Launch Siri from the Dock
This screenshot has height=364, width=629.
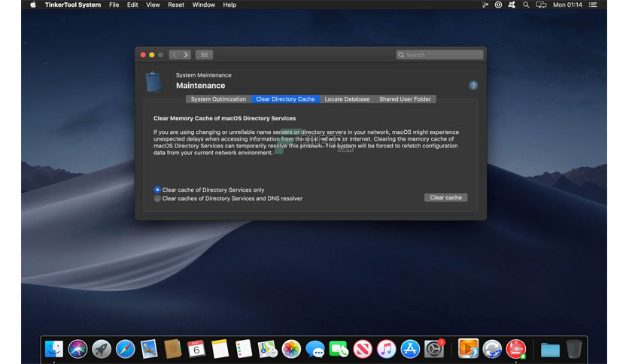77,349
